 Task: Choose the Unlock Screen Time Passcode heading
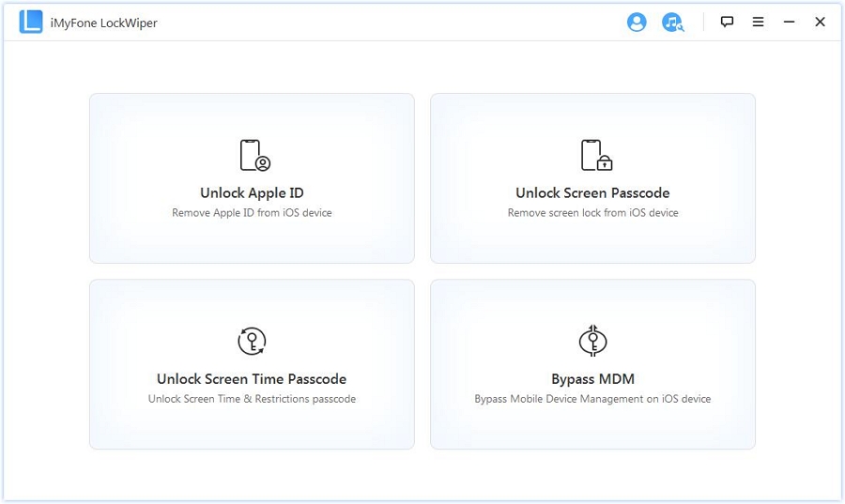(x=252, y=379)
